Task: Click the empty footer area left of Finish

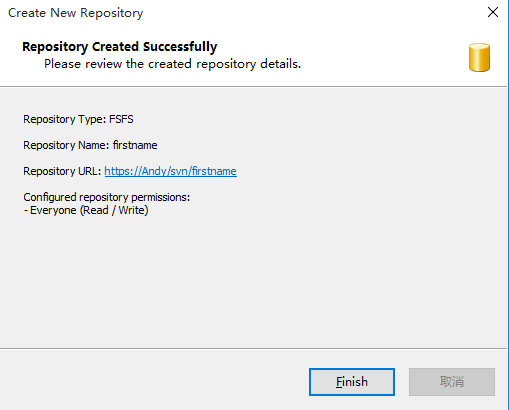Action: coord(153,382)
